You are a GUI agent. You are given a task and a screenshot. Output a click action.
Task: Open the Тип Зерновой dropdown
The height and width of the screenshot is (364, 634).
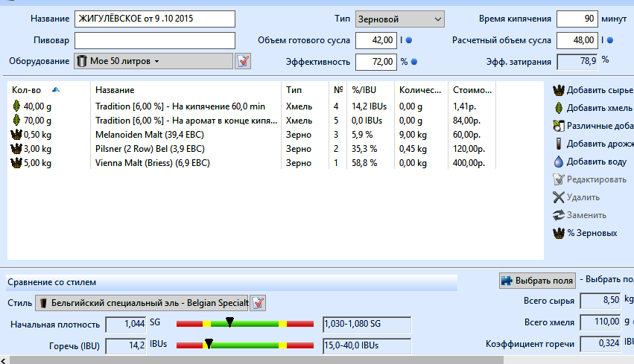click(x=400, y=19)
